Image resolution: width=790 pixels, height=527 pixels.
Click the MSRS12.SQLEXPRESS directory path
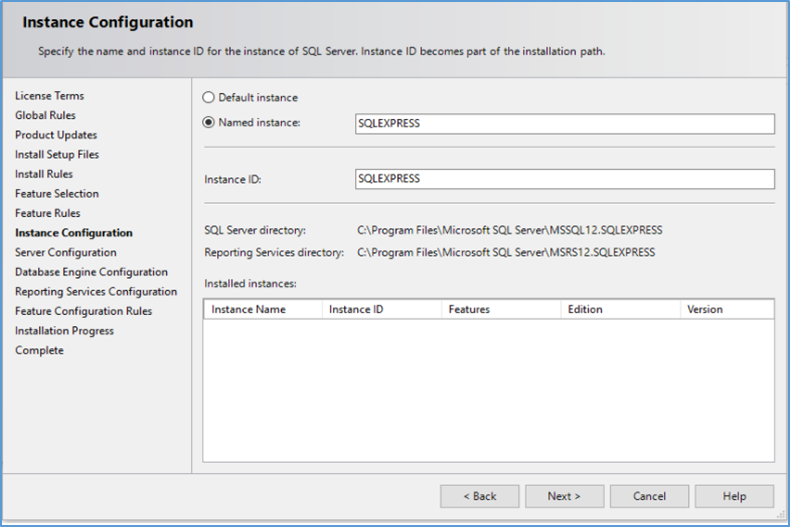point(506,252)
